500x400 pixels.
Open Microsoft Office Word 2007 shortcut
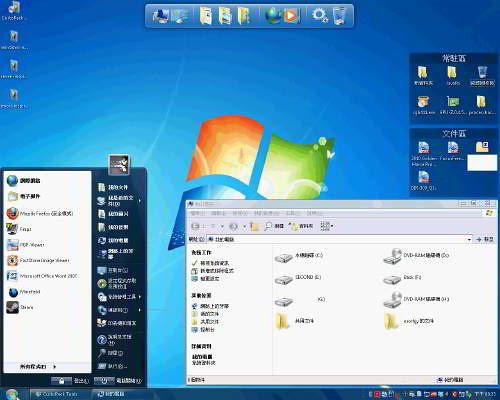42,276
